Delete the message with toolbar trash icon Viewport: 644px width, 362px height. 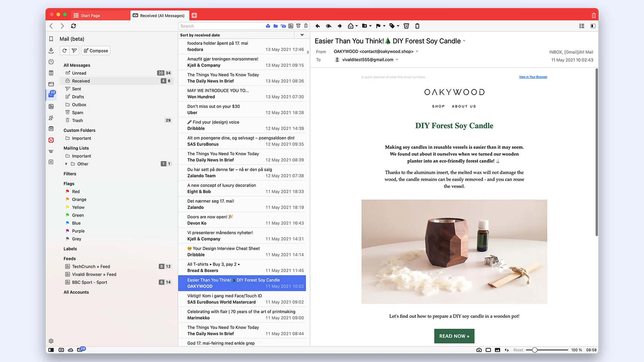coord(417,26)
